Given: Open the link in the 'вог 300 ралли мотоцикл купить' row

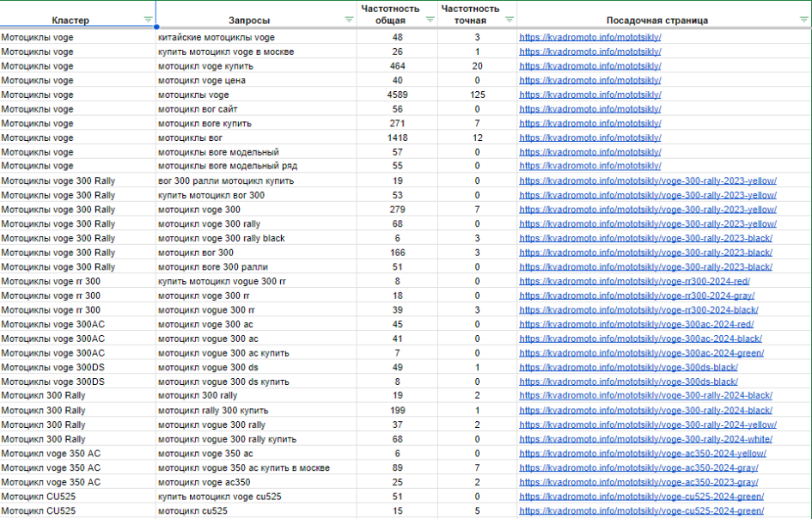Looking at the screenshot, I should (x=647, y=180).
